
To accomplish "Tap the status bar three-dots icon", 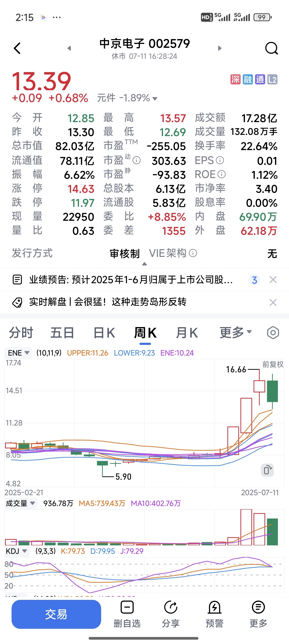I will click(x=57, y=17).
